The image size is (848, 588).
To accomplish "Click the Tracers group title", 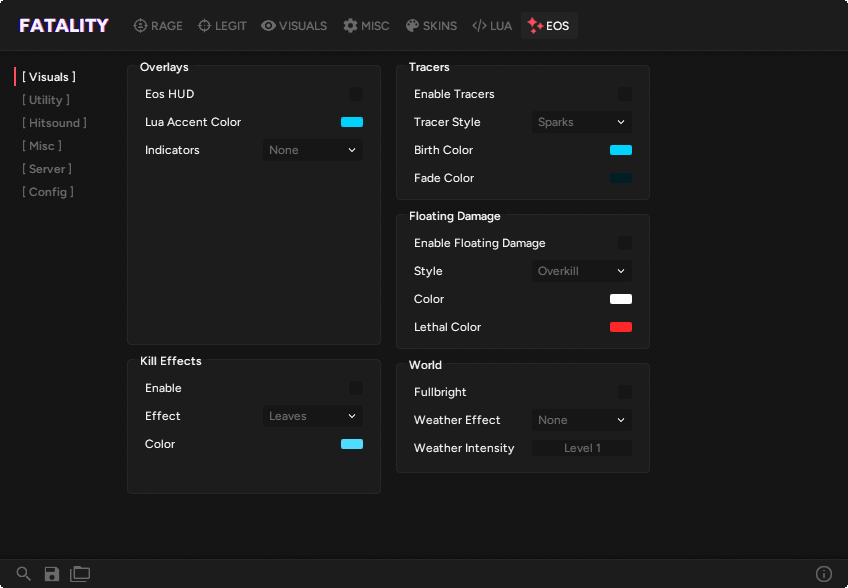I will (x=429, y=67).
